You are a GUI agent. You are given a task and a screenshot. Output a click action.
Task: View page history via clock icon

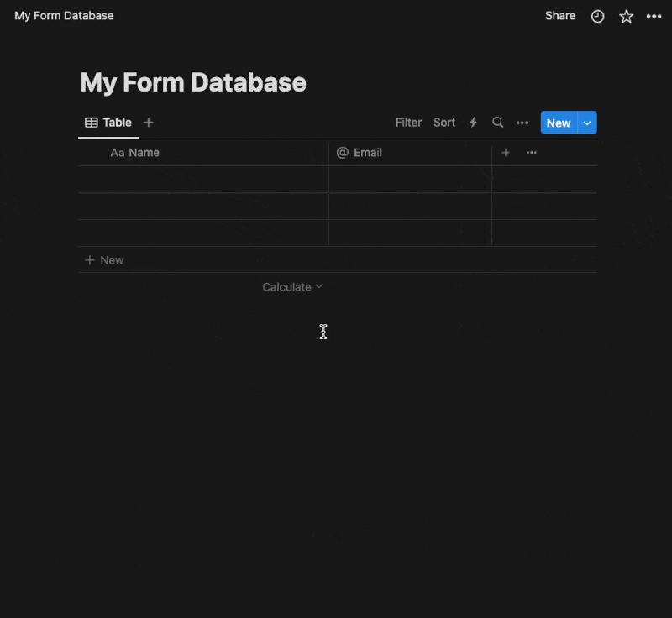pos(597,16)
